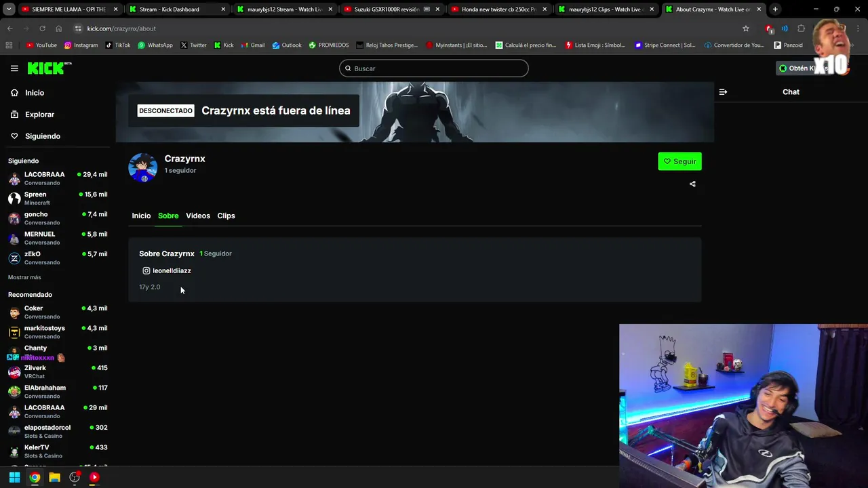Open the Kick hamburger menu
The image size is (868, 488).
pyautogui.click(x=14, y=68)
